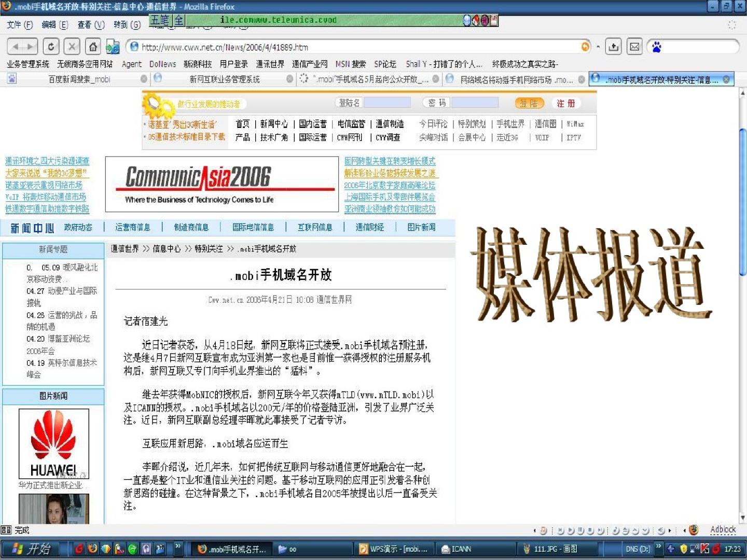Open the MSN 搜索 bookmark
The height and width of the screenshot is (560, 747).
tap(350, 64)
